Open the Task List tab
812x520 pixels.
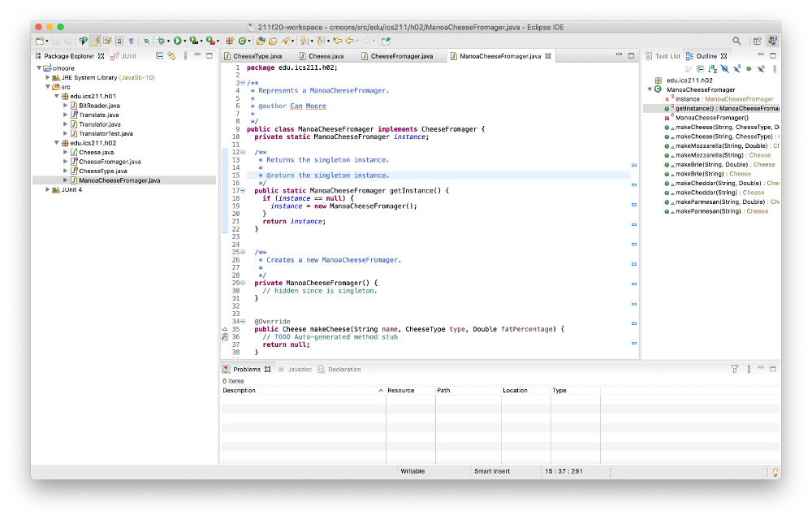pyautogui.click(x=663, y=56)
